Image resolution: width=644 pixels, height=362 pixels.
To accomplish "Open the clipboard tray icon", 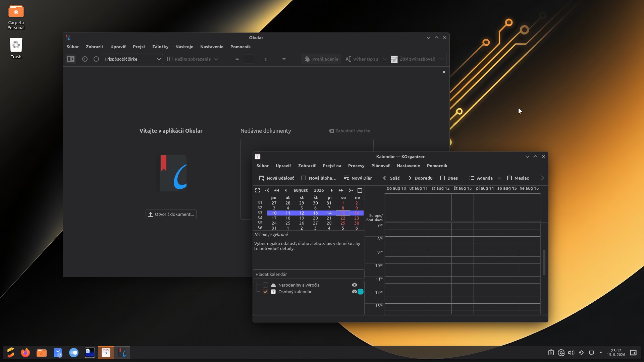I will [x=551, y=353].
